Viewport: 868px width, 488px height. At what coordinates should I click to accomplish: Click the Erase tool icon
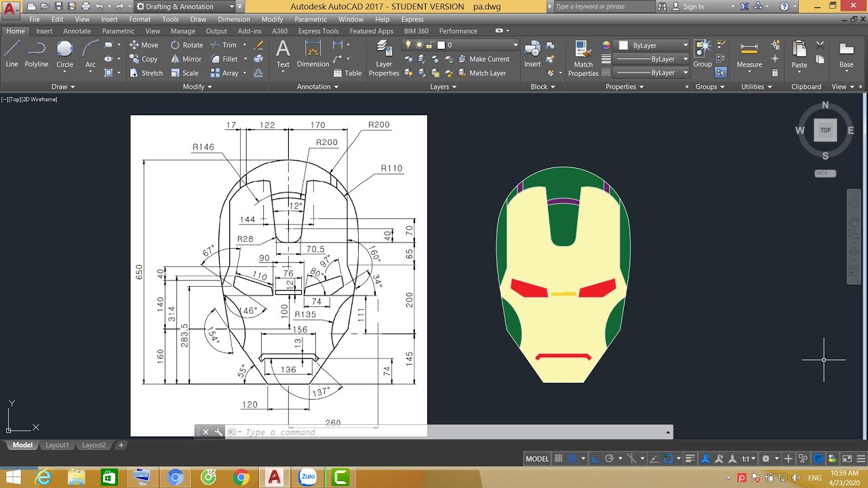(258, 45)
